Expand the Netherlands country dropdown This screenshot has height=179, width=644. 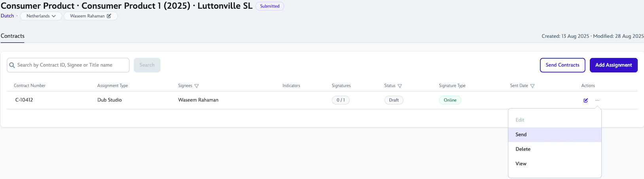41,16
